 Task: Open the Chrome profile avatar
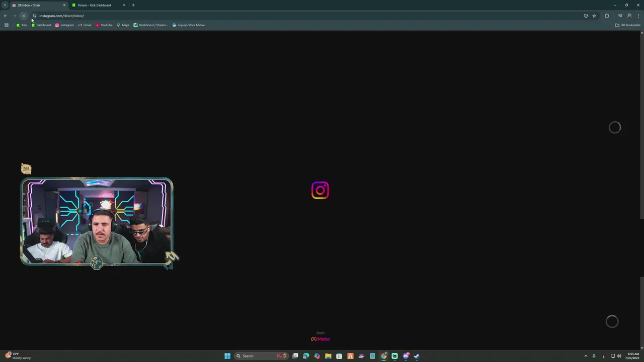point(629,16)
